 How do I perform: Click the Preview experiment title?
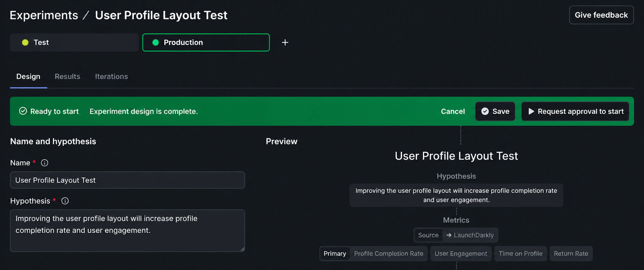pyautogui.click(x=456, y=156)
